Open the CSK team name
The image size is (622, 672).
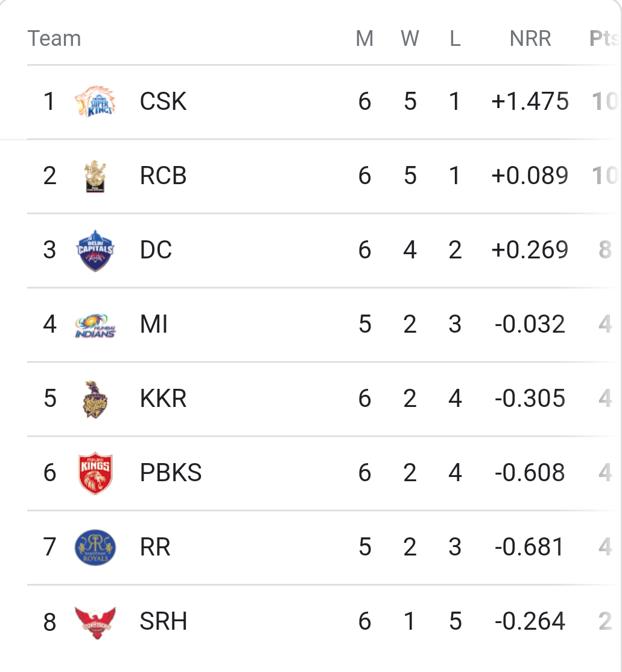pos(163,101)
